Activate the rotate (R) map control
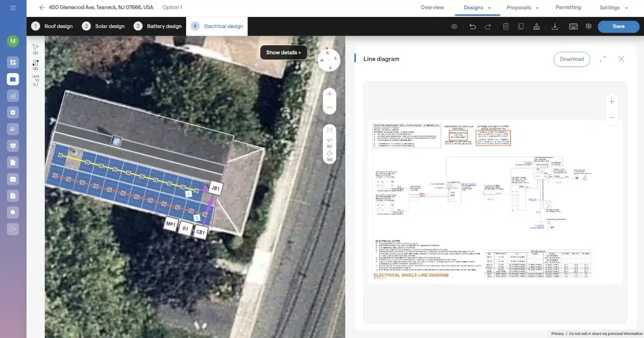 pos(330,142)
